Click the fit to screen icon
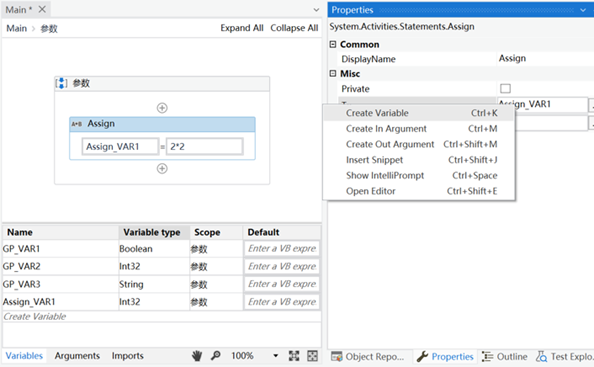594x367 pixels. pyautogui.click(x=294, y=356)
